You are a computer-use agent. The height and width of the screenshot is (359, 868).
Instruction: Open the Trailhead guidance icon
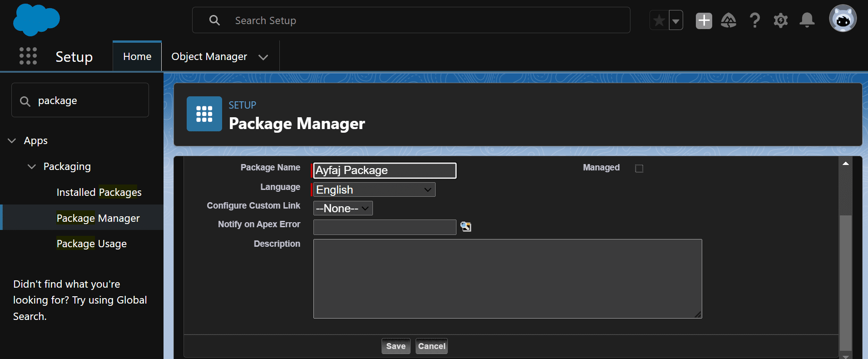click(729, 20)
